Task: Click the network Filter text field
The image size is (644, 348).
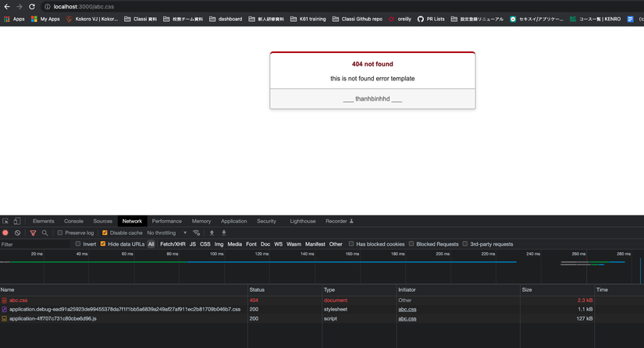Action: point(35,244)
